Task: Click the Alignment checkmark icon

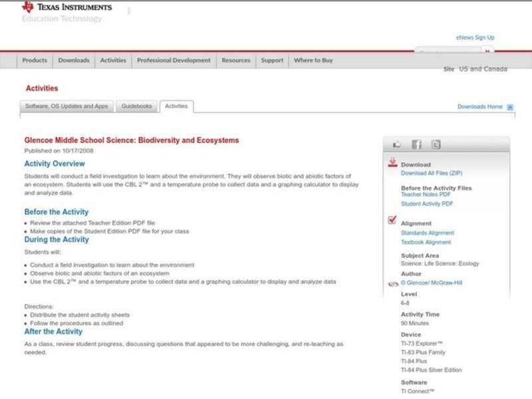Action: coord(392,220)
